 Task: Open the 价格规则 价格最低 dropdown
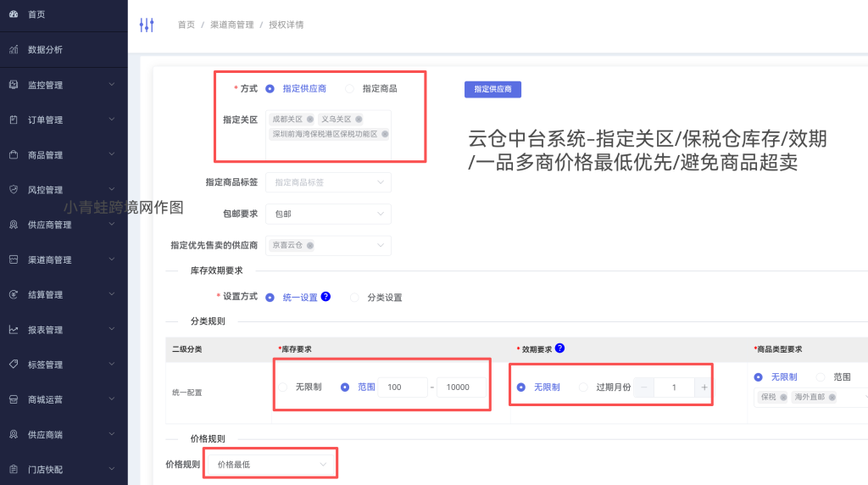270,465
